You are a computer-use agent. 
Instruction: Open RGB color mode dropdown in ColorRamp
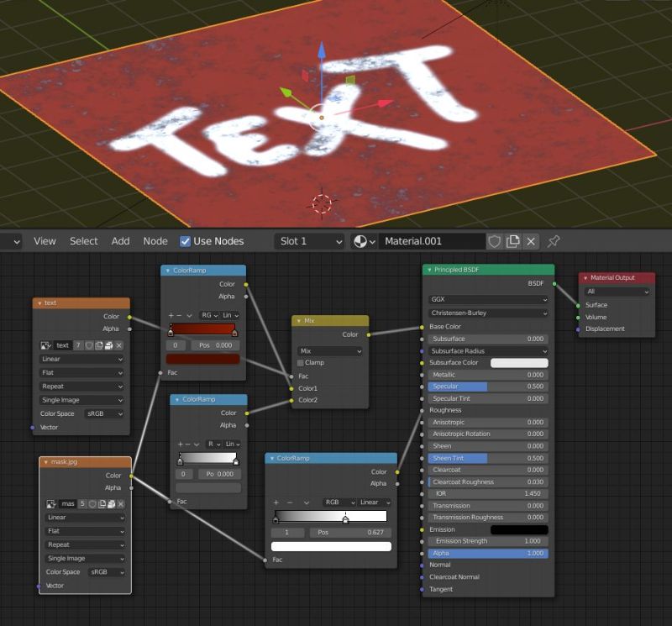(339, 502)
